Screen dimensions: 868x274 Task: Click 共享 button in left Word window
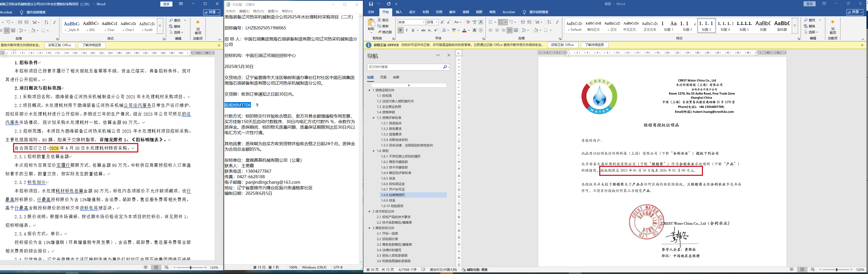(x=212, y=12)
